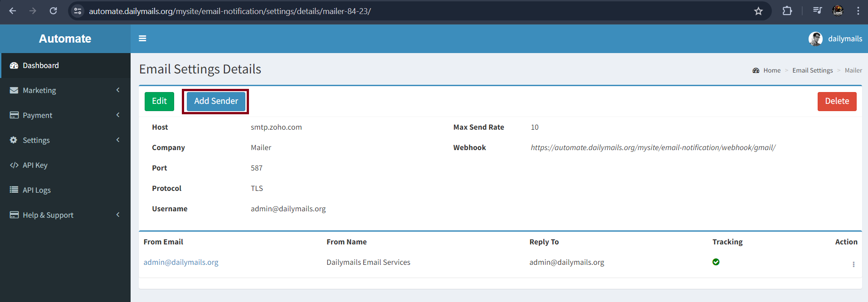Image resolution: width=868 pixels, height=302 pixels.
Task: Expand the Settings sidebar menu
Action: (x=65, y=140)
